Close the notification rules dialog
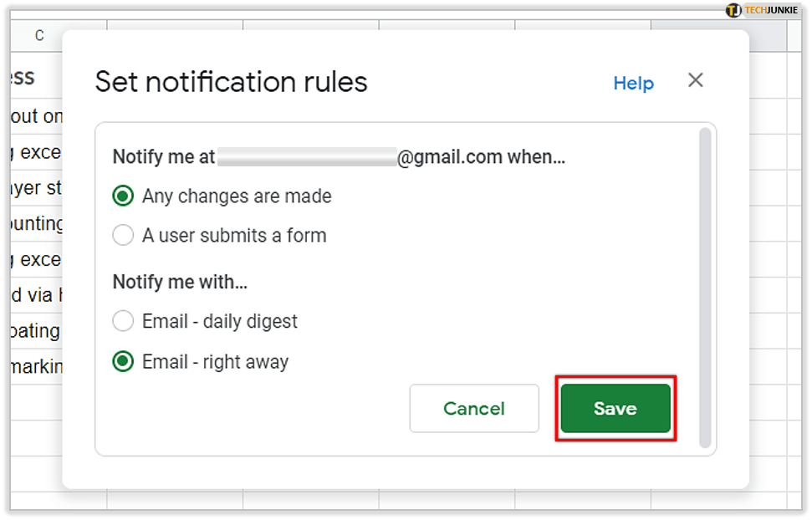 [695, 81]
